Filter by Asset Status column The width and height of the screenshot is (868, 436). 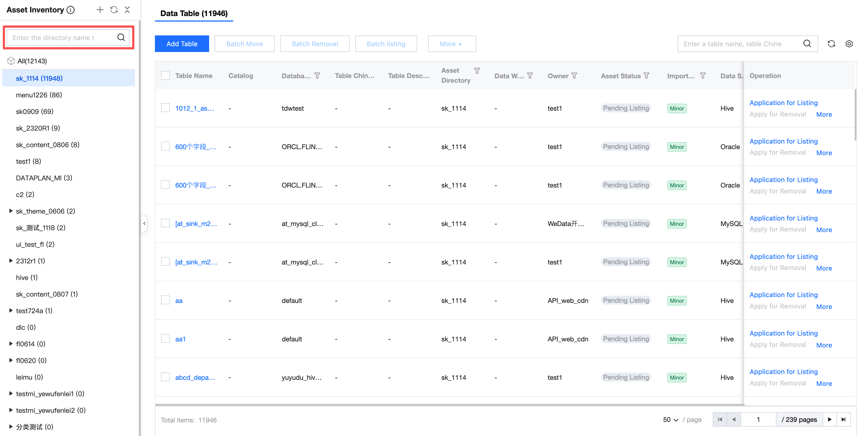pos(646,76)
